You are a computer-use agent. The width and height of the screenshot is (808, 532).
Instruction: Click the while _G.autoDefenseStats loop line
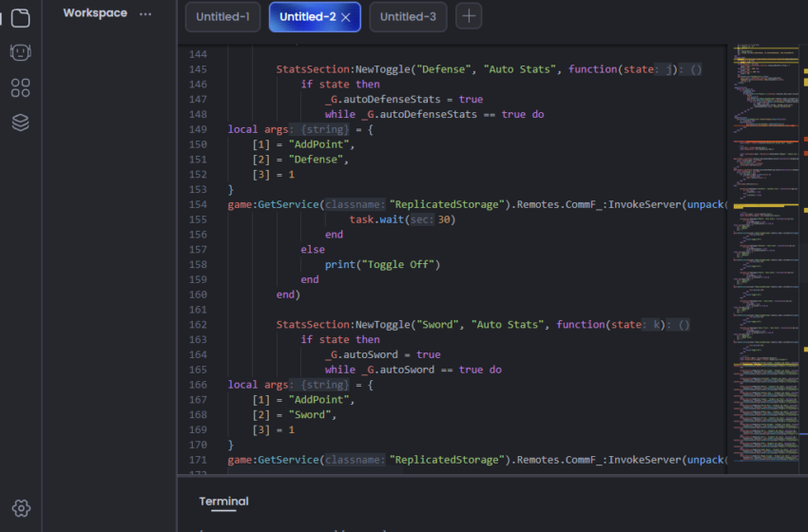434,114
